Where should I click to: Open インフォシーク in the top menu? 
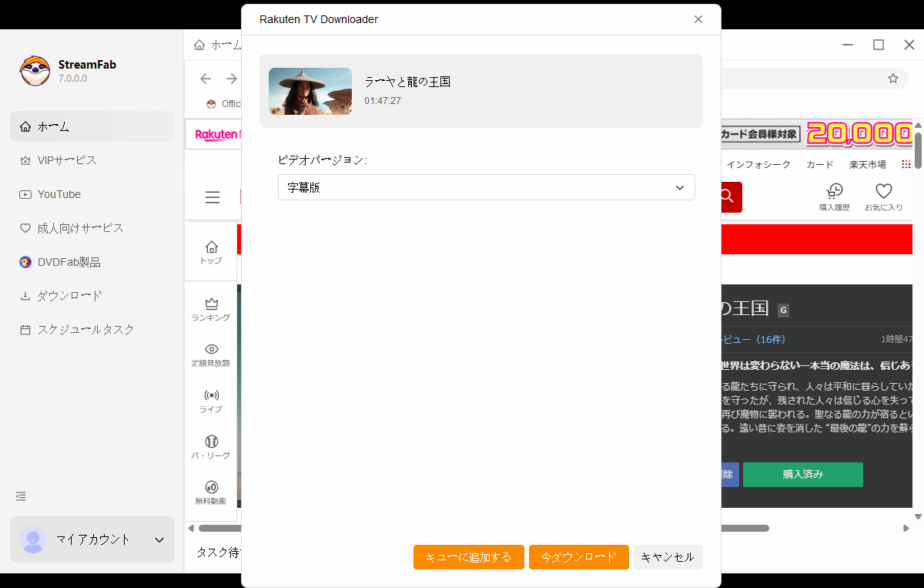(x=758, y=163)
